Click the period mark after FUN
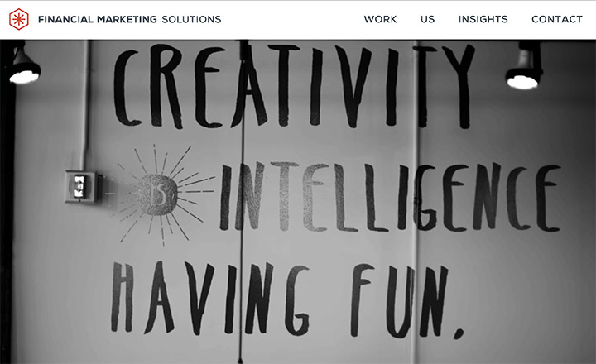 pos(459,333)
